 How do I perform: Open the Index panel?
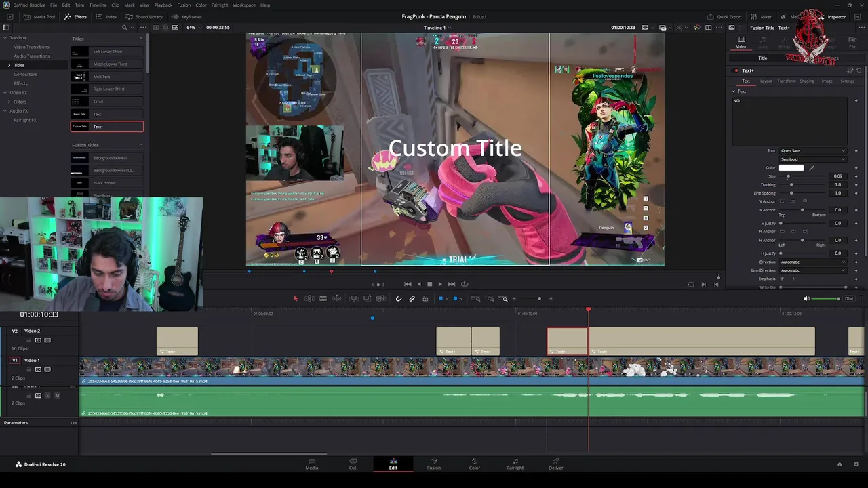106,17
